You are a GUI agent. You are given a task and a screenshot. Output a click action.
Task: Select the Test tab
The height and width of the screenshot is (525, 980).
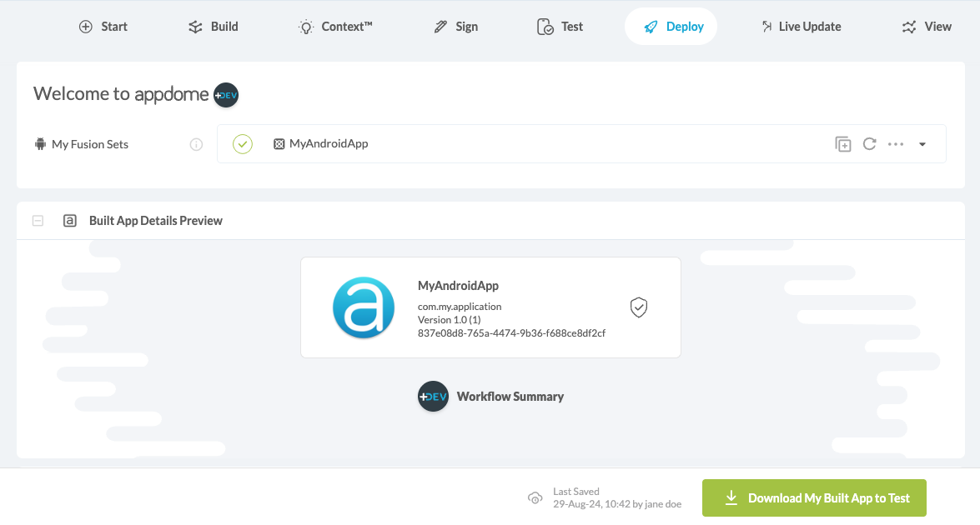[560, 26]
